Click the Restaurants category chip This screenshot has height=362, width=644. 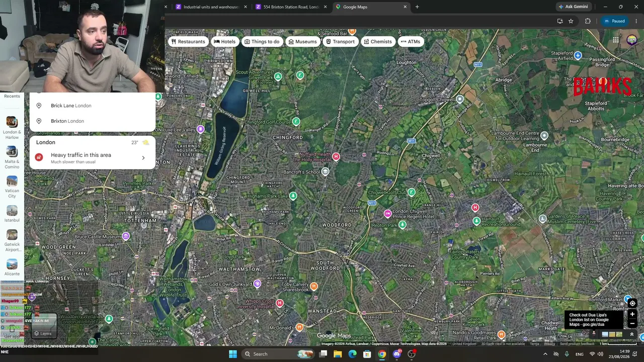[188, 42]
